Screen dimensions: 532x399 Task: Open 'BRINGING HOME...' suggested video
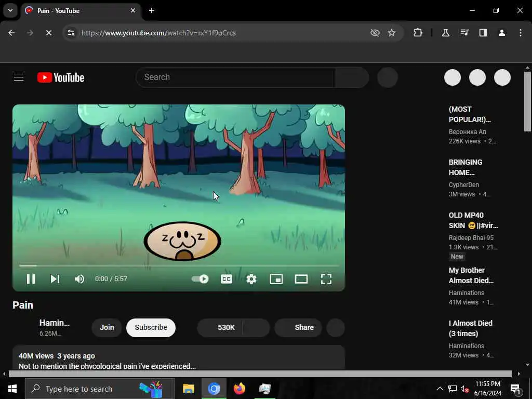click(465, 167)
